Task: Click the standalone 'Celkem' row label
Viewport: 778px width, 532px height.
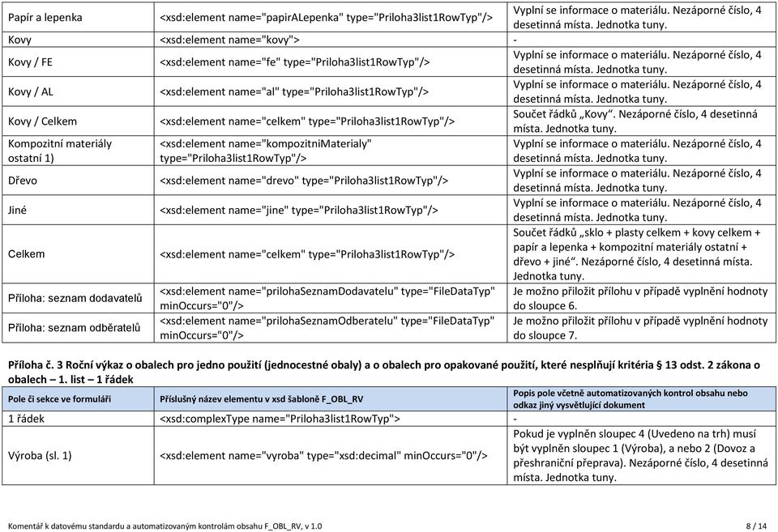Action: click(26, 253)
